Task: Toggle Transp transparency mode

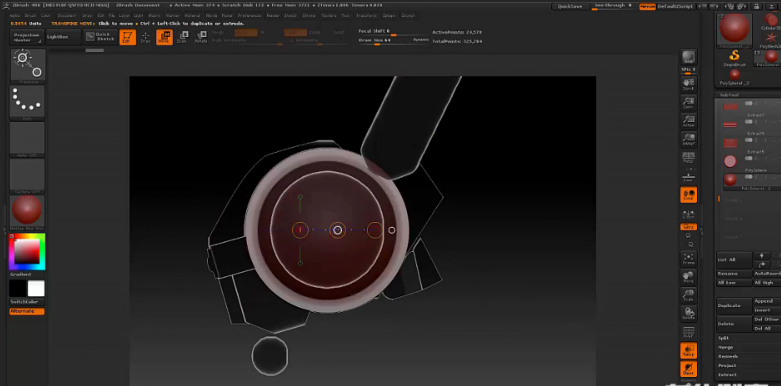Action: 688,351
